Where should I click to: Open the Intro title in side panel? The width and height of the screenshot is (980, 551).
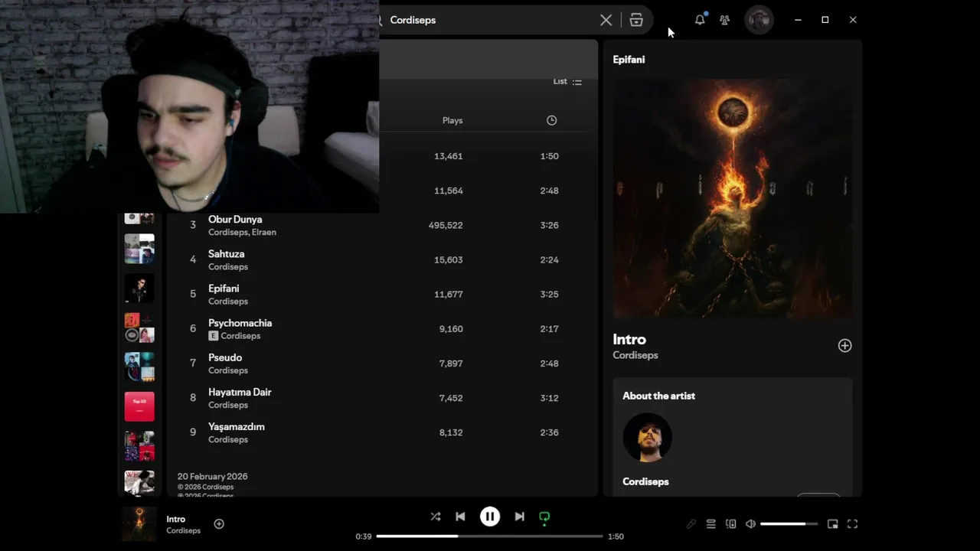[629, 339]
